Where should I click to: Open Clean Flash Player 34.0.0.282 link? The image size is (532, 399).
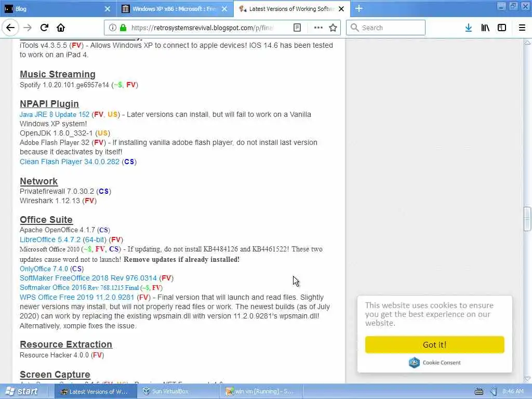(70, 162)
